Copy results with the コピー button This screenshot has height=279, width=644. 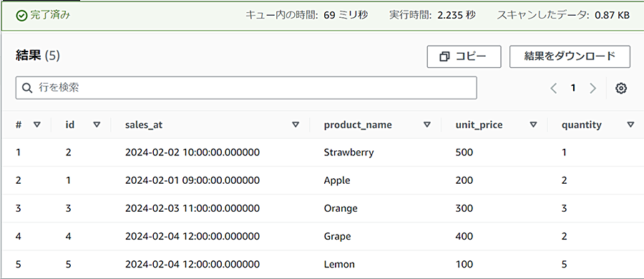coord(464,57)
